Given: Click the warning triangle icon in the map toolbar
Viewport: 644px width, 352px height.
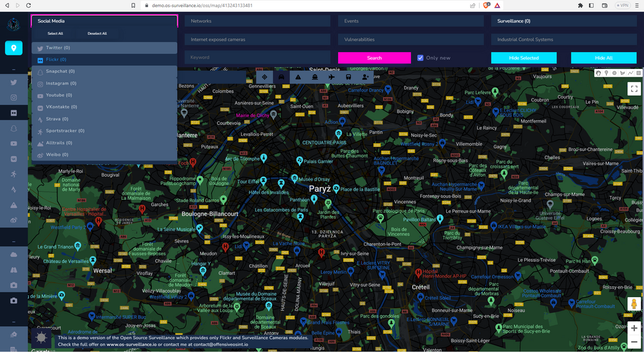Looking at the screenshot, I should click(298, 77).
